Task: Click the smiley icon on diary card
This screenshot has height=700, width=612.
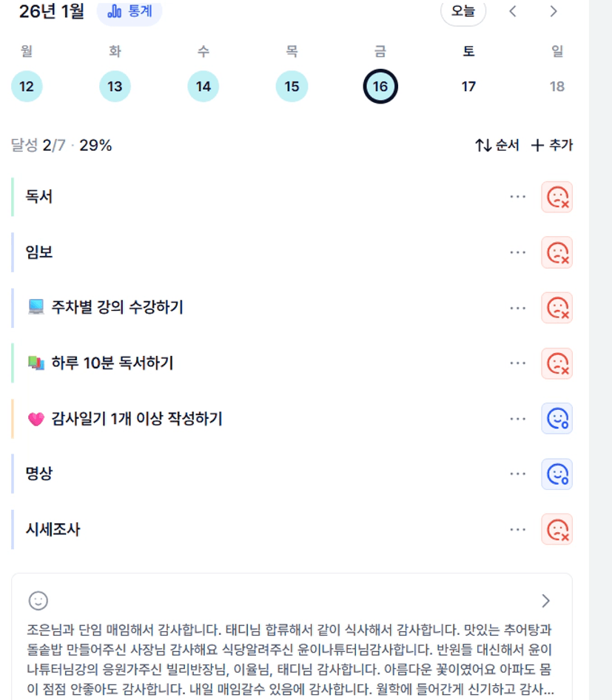Action: [38, 600]
